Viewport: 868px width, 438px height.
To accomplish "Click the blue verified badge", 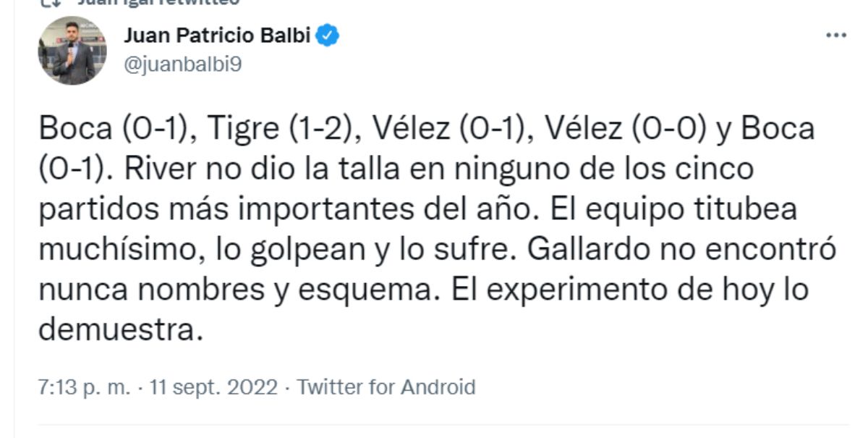I will [x=329, y=34].
